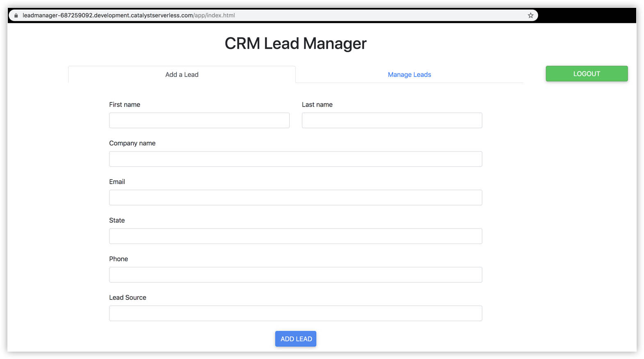
Task: Click the green LOGOUT button
Action: 587,74
